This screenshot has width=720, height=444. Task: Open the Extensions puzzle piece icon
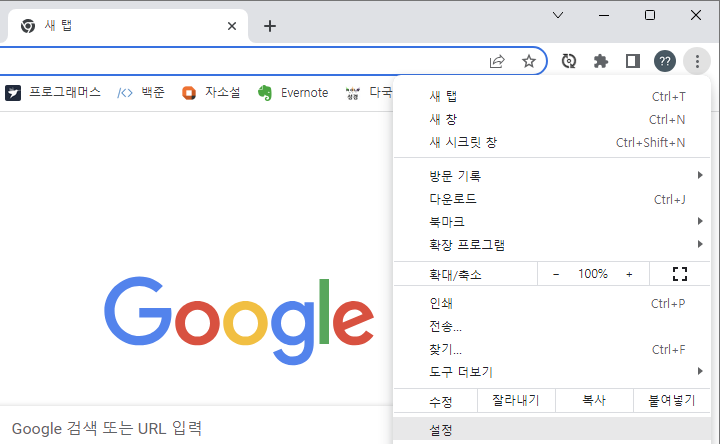pos(601,61)
